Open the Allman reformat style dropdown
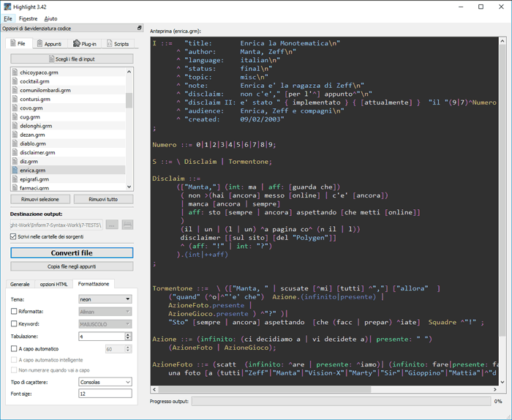 (105, 312)
